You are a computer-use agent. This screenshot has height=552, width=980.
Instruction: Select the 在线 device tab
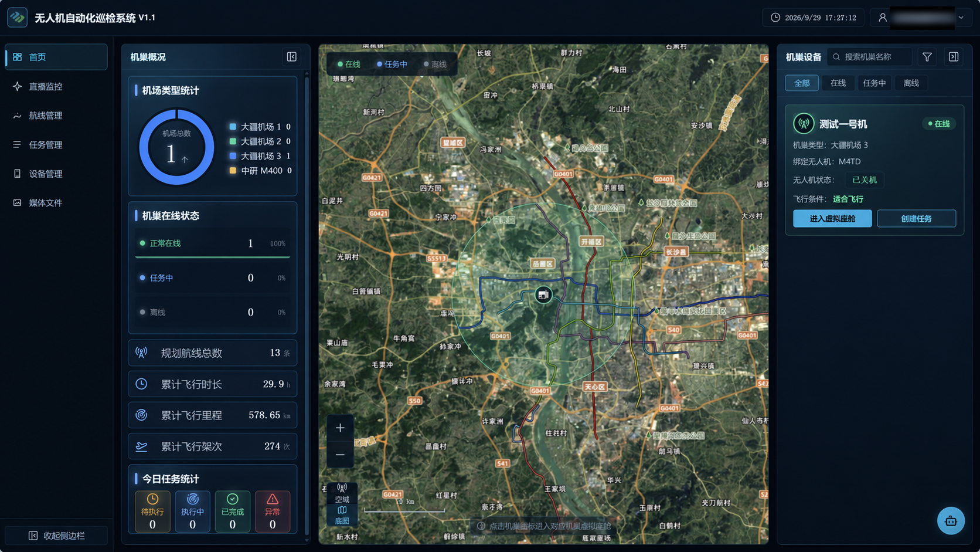coord(838,83)
